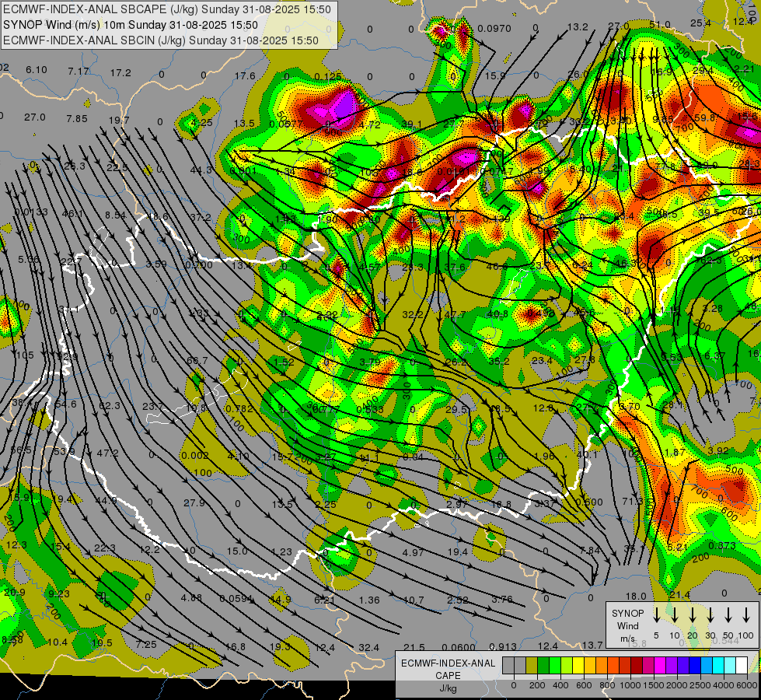
Task: Click the station value 35.2
Action: (x=499, y=362)
